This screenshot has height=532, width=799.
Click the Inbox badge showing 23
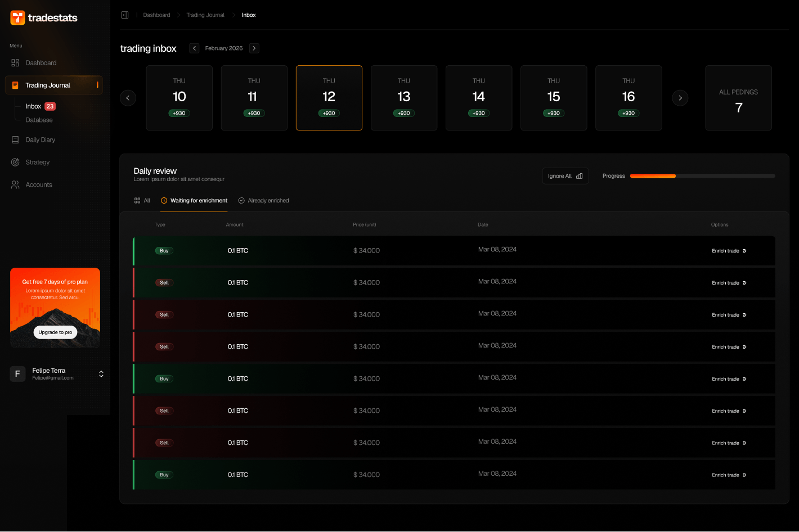pyautogui.click(x=50, y=106)
